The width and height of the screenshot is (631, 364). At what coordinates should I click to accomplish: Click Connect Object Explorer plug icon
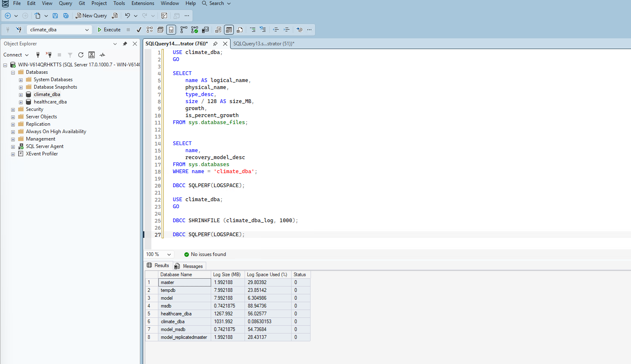pos(38,55)
